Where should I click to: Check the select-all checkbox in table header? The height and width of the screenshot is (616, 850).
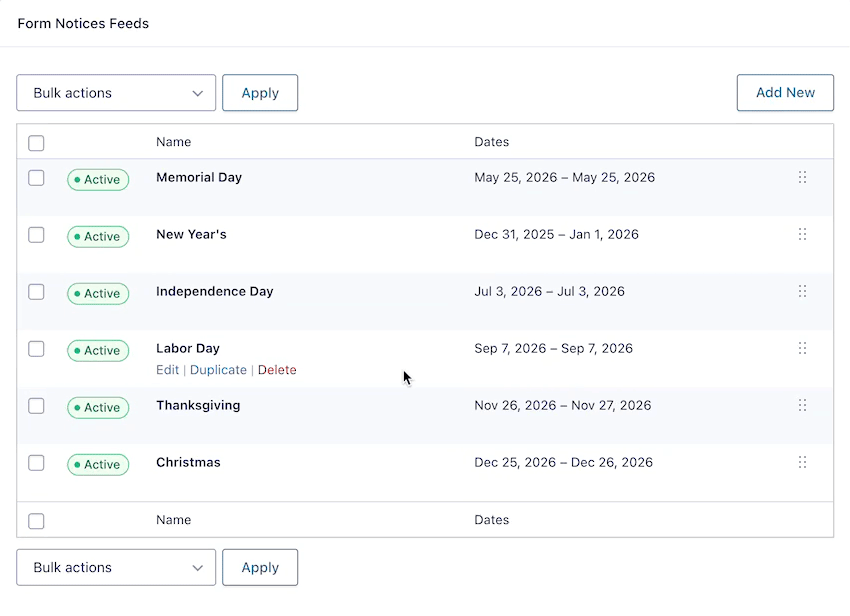point(36,143)
